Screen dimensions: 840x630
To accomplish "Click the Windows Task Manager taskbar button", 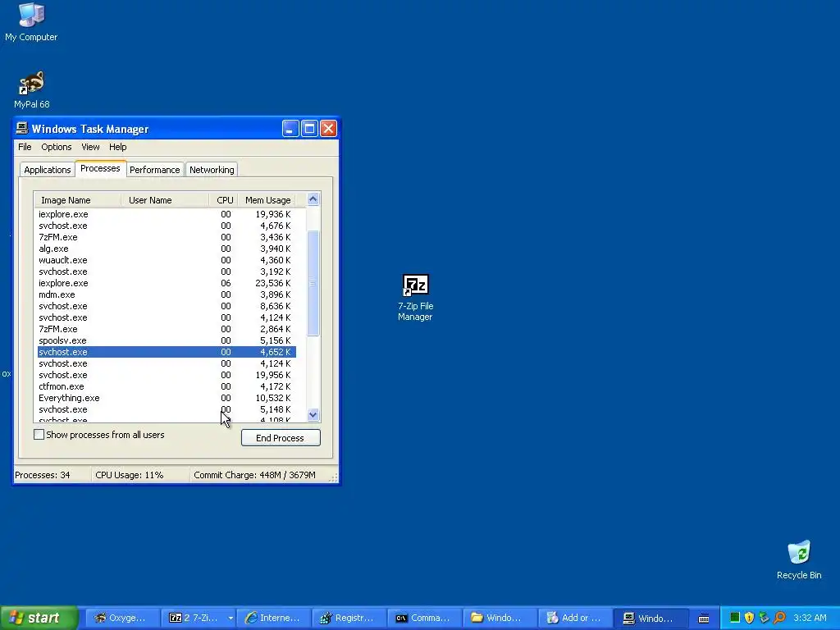I will 651,618.
